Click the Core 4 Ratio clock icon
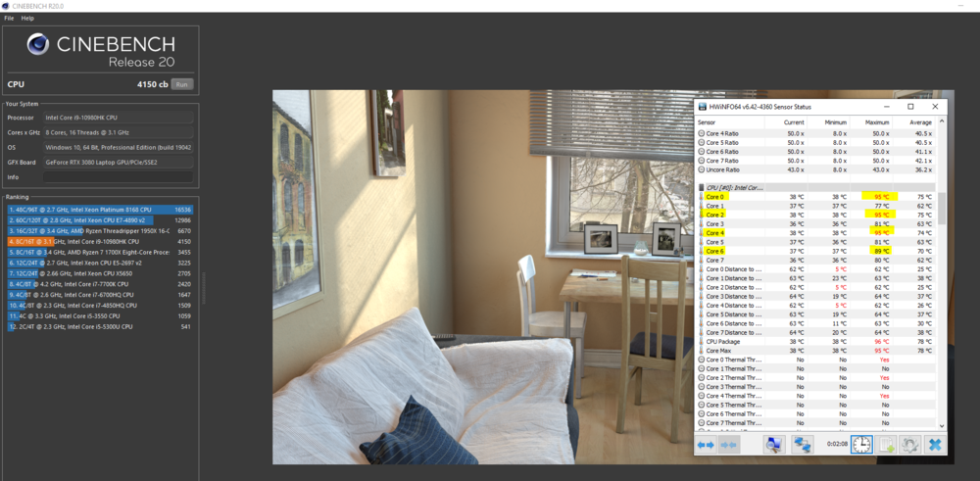980x481 pixels. 700,134
